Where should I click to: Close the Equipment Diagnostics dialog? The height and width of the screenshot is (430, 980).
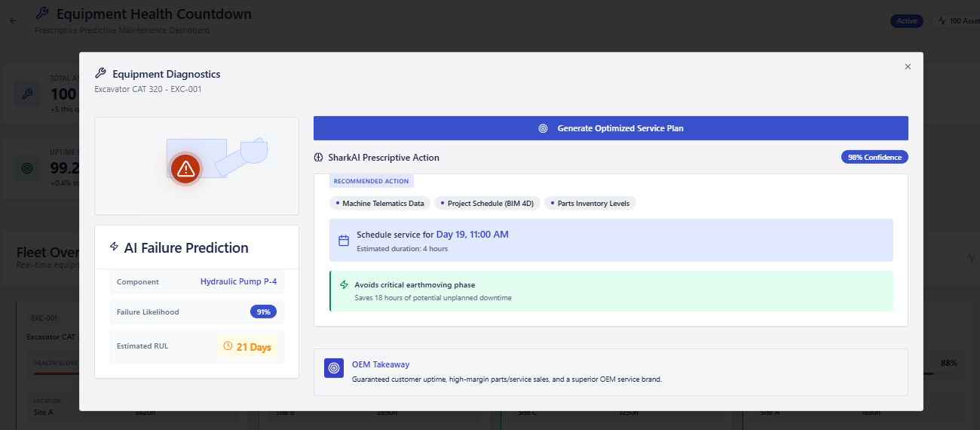[908, 66]
